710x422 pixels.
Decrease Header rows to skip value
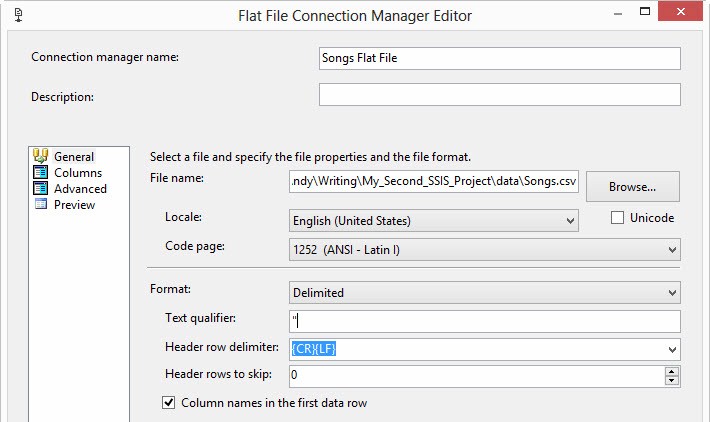point(672,381)
